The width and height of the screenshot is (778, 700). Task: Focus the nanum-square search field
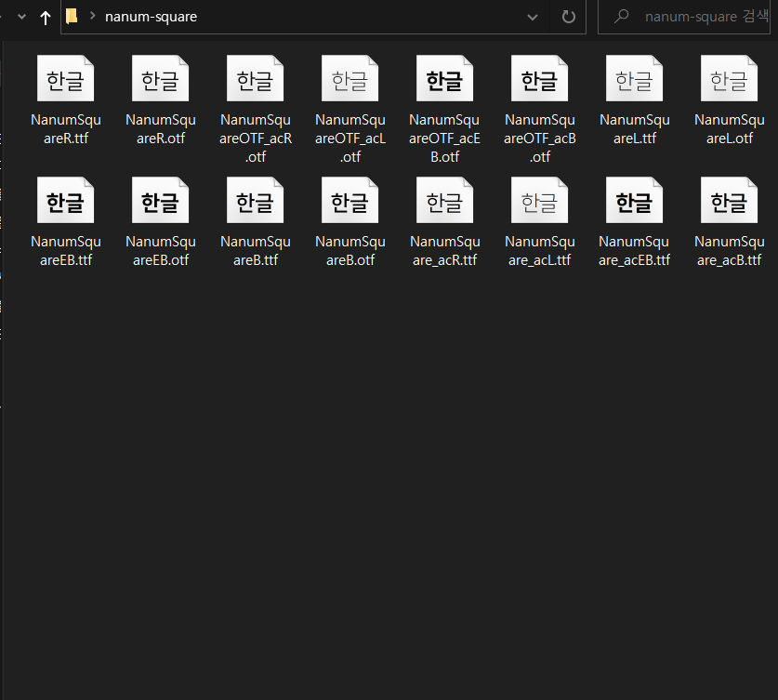(683, 17)
